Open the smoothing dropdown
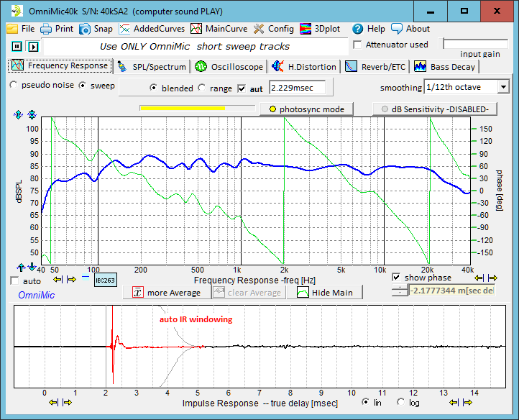Image resolution: width=519 pixels, height=420 pixels. 502,87
